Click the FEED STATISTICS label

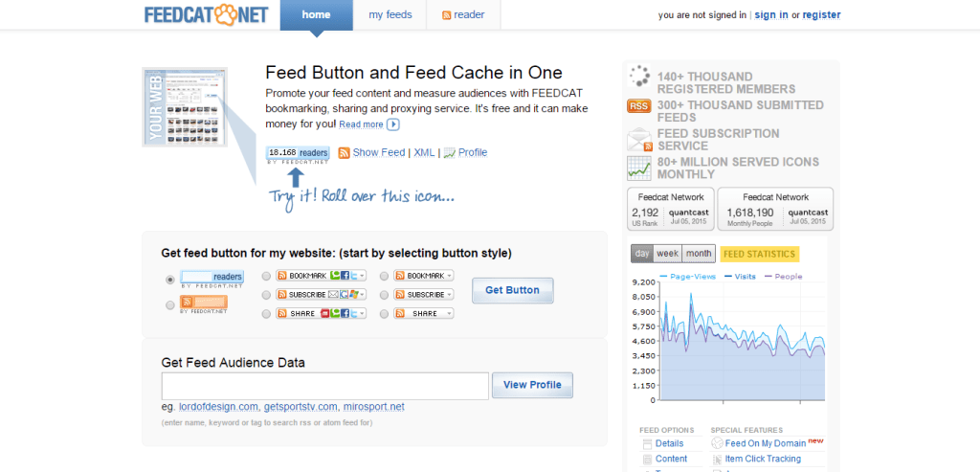[x=759, y=254]
